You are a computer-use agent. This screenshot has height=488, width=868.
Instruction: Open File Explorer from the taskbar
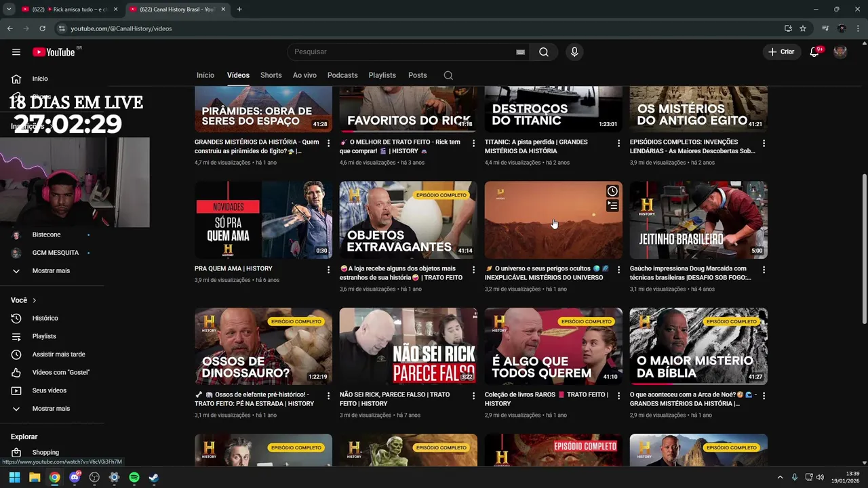[x=35, y=477]
